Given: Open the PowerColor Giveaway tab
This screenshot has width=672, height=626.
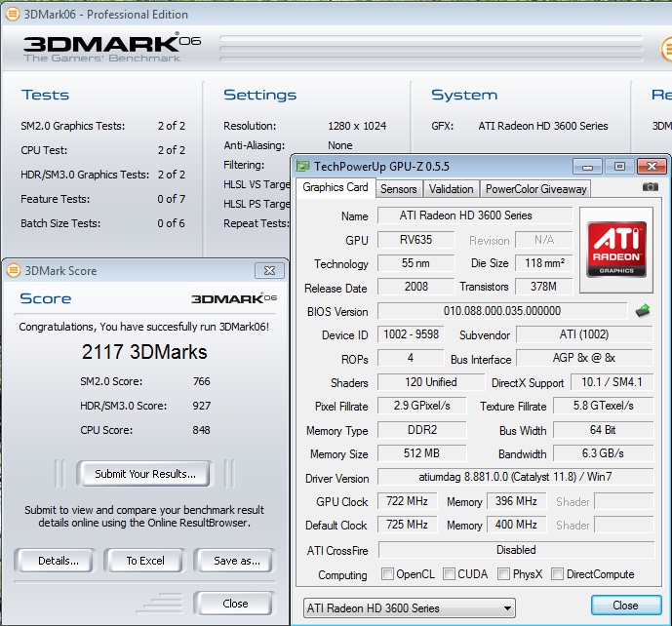Looking at the screenshot, I should click(x=535, y=189).
